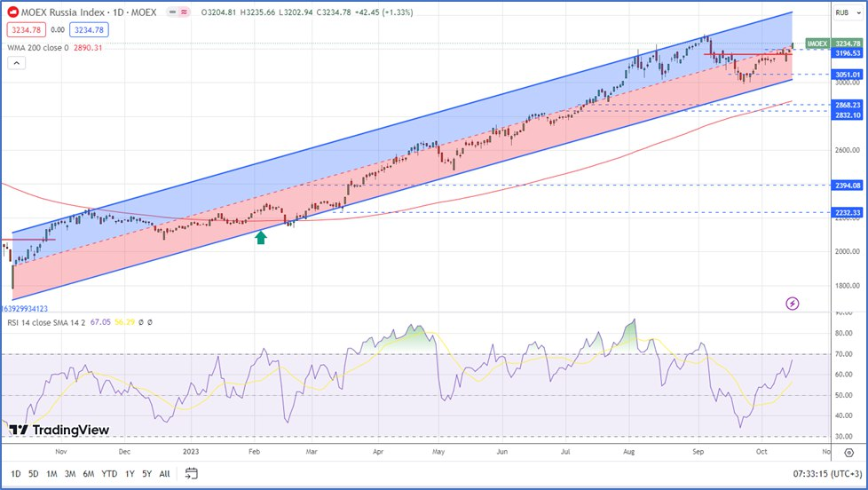Set time range to 1M
The height and width of the screenshot is (490, 868).
tap(51, 474)
